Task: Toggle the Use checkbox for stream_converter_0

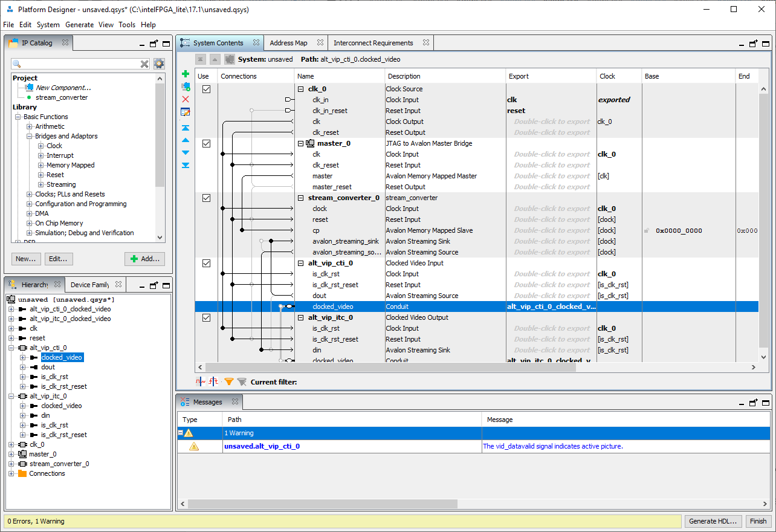Action: 206,198
